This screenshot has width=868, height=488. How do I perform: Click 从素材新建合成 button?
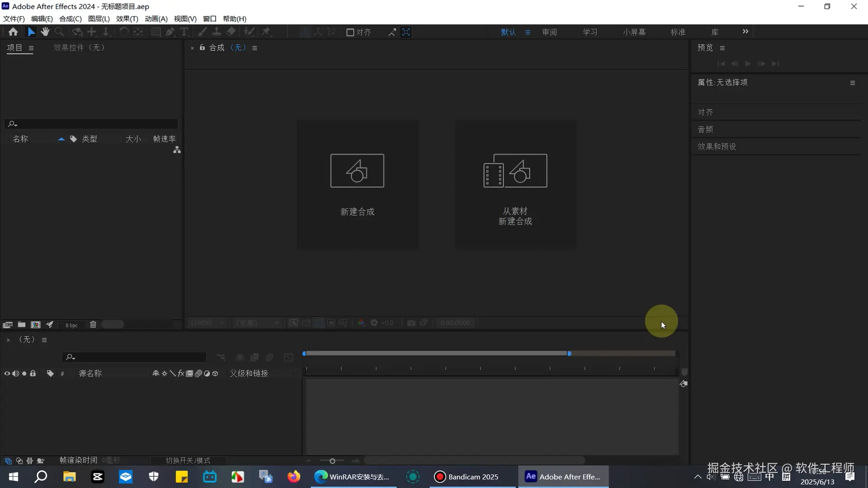(x=515, y=184)
